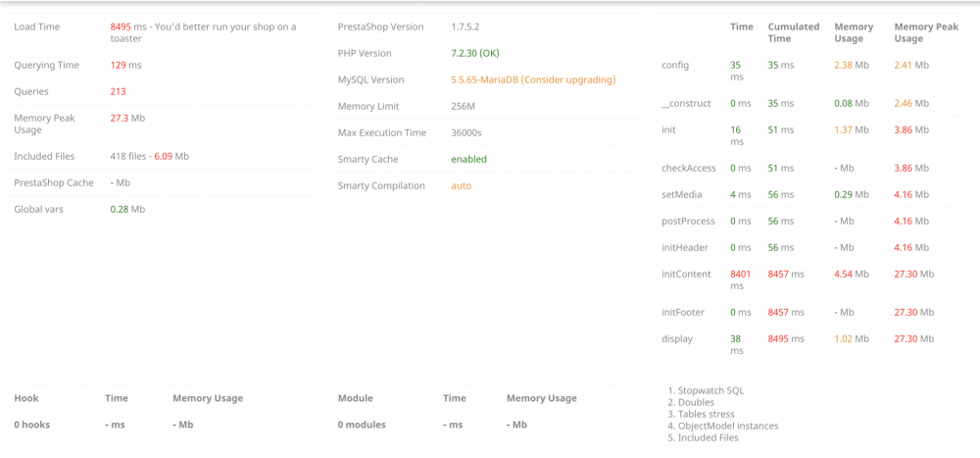Open the Tables stress link
980x458 pixels.
[706, 414]
